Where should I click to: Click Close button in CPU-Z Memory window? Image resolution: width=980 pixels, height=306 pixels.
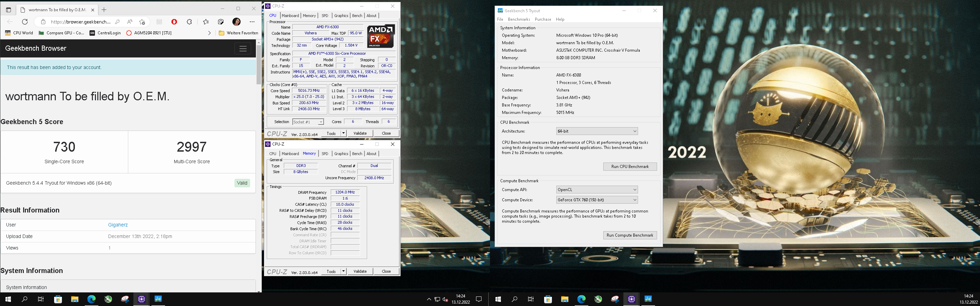[x=386, y=271]
